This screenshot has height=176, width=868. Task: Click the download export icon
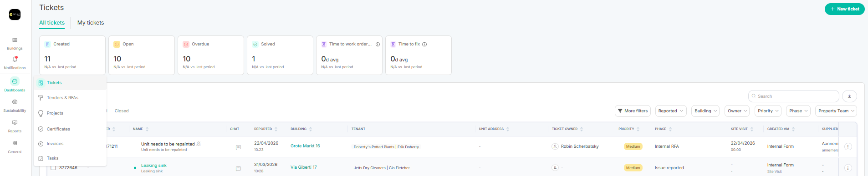pos(849,96)
